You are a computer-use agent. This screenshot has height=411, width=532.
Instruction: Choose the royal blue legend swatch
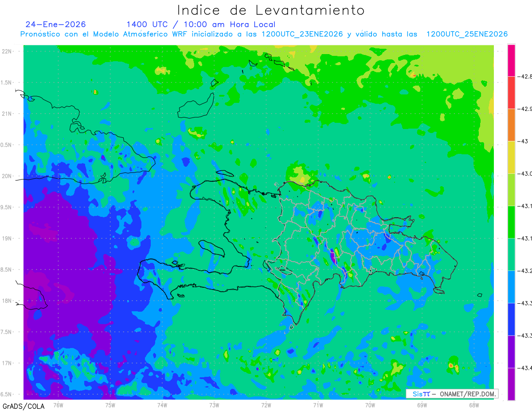tap(511, 319)
